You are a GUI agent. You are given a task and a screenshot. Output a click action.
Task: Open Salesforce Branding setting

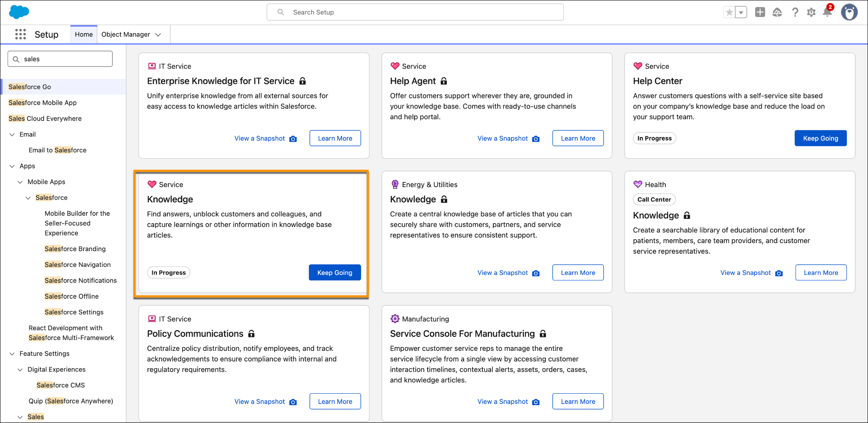75,249
